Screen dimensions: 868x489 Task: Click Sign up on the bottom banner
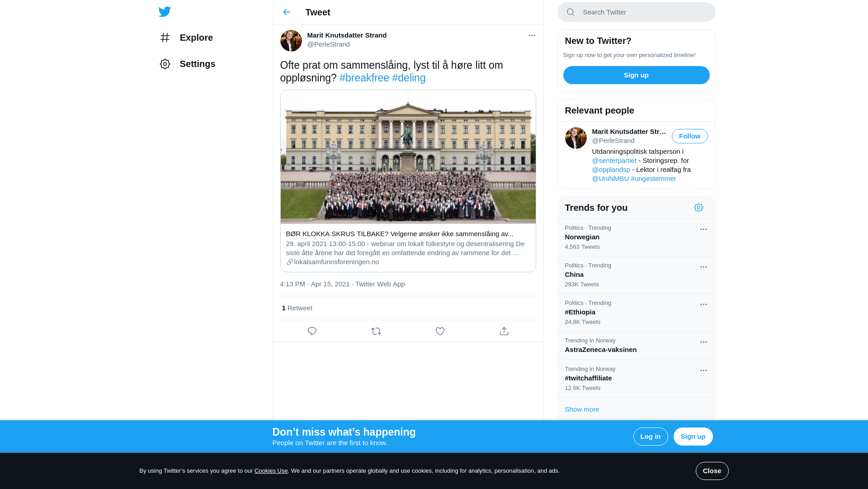click(693, 437)
